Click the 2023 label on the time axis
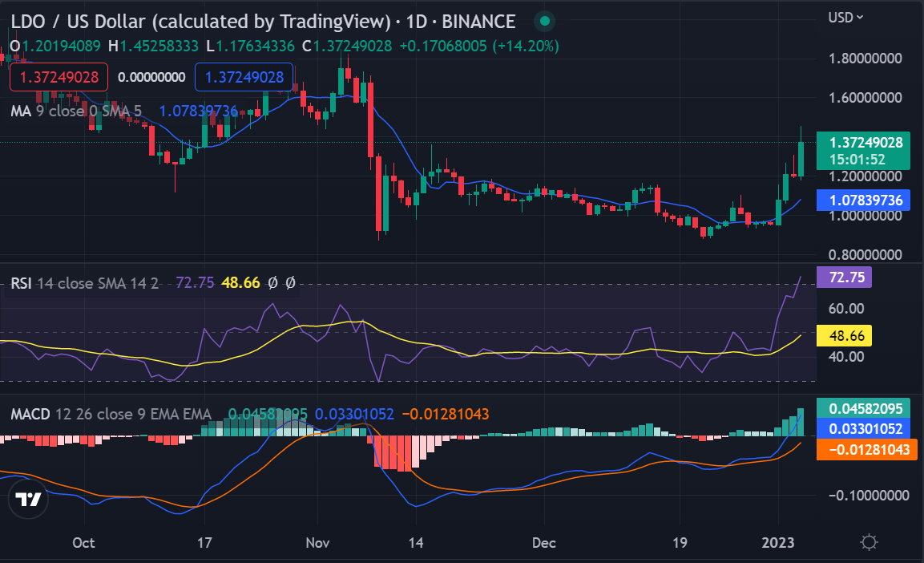This screenshot has width=924, height=563. (x=779, y=543)
